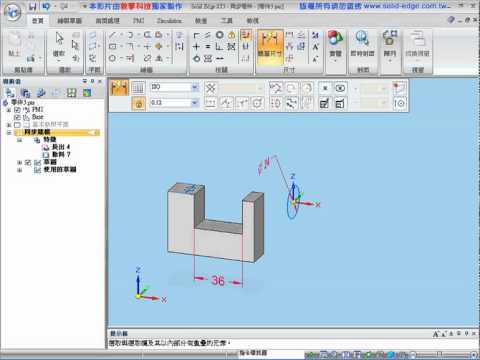Choose the Line draw tool
This screenshot has height=360, width=480.
coord(113,35)
